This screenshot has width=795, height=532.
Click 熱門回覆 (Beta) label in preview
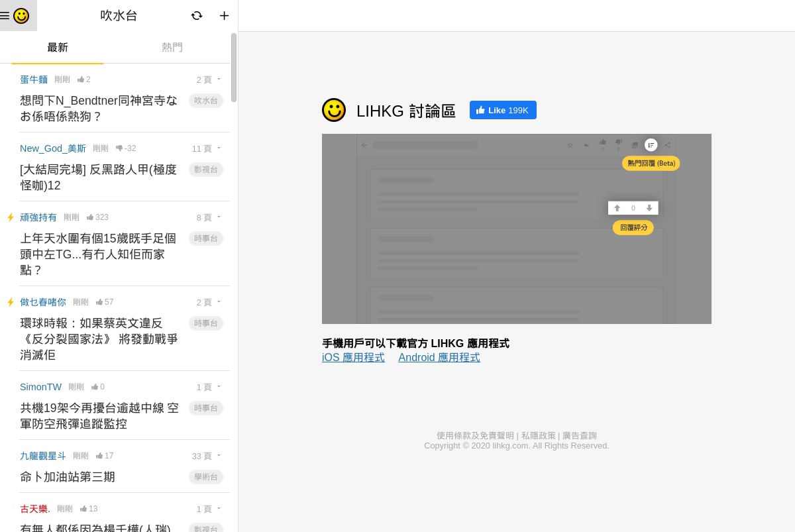coord(651,163)
